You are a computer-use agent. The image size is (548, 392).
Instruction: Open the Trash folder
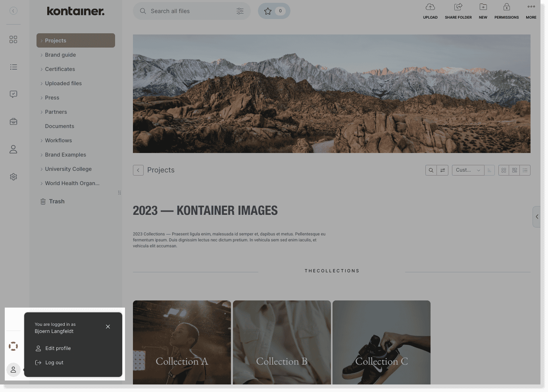pos(56,201)
